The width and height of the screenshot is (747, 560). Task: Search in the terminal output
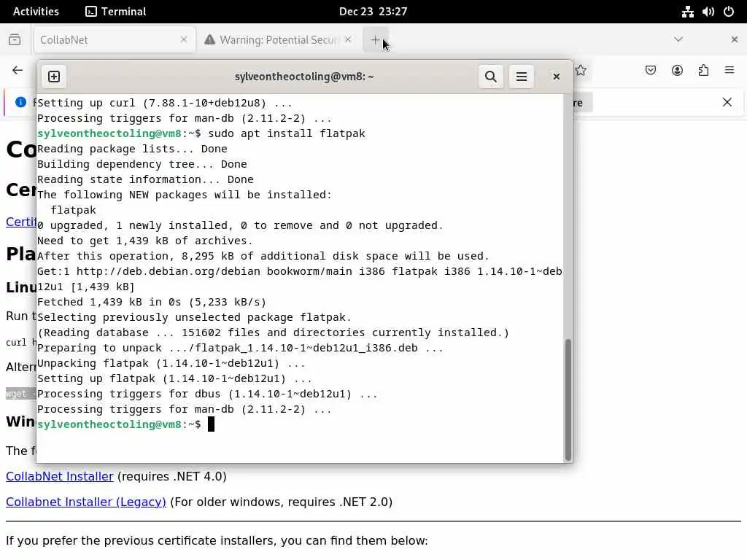pyautogui.click(x=491, y=77)
